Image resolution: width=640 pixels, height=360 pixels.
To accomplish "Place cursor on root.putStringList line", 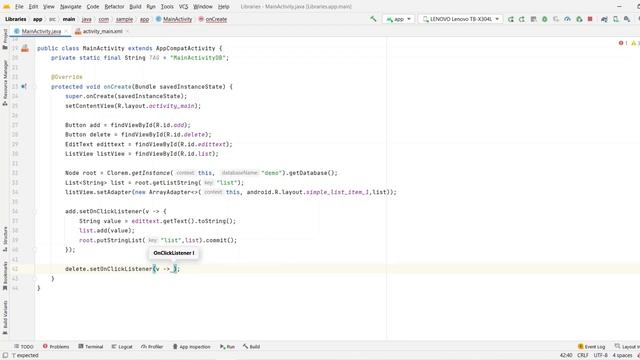I will 158,240.
